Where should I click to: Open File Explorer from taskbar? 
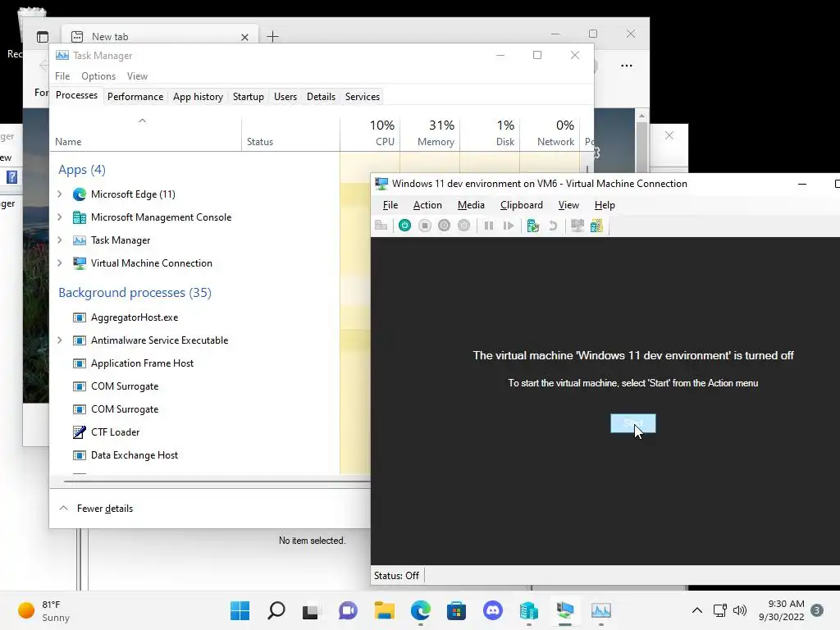pos(384,610)
